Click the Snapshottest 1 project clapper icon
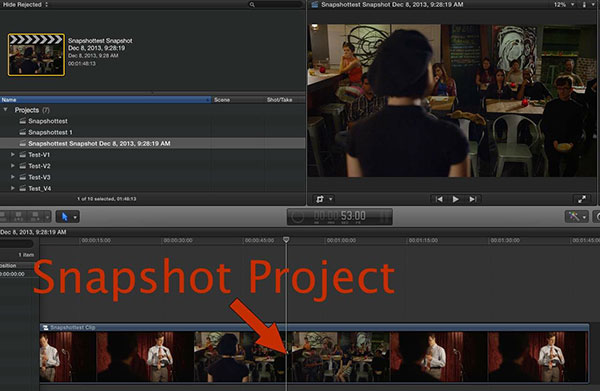 click(x=23, y=132)
